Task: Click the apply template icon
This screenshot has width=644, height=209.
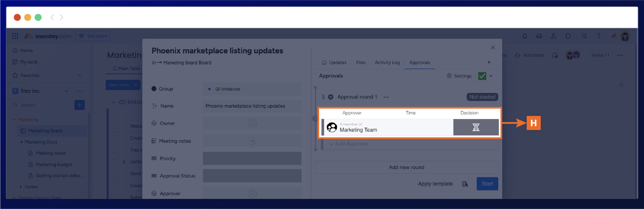Action: click(465, 184)
